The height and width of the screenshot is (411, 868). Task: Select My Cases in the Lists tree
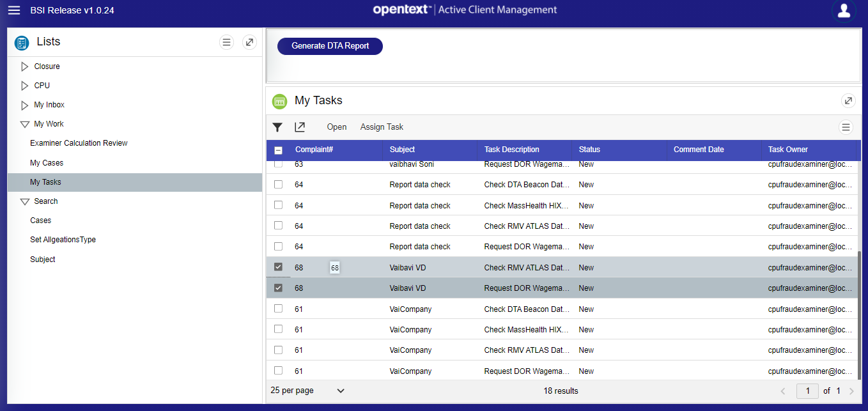pos(47,163)
